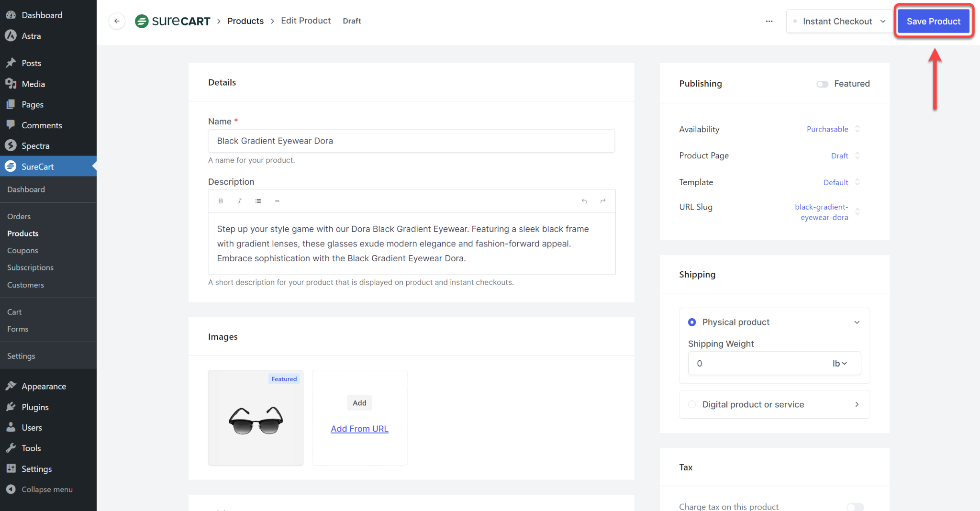Click the featured sunglasses image thumbnail
Viewport: 980px width, 511px height.
click(x=256, y=418)
